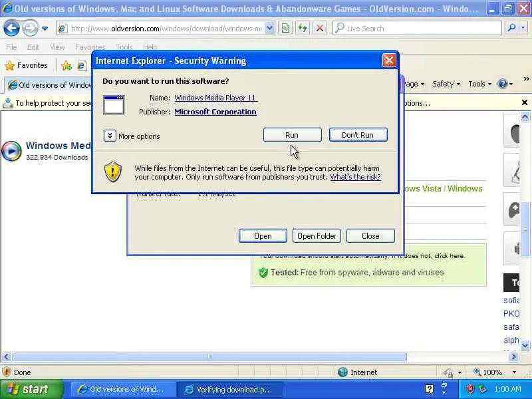Stop loading with the red X icon

coord(320,29)
